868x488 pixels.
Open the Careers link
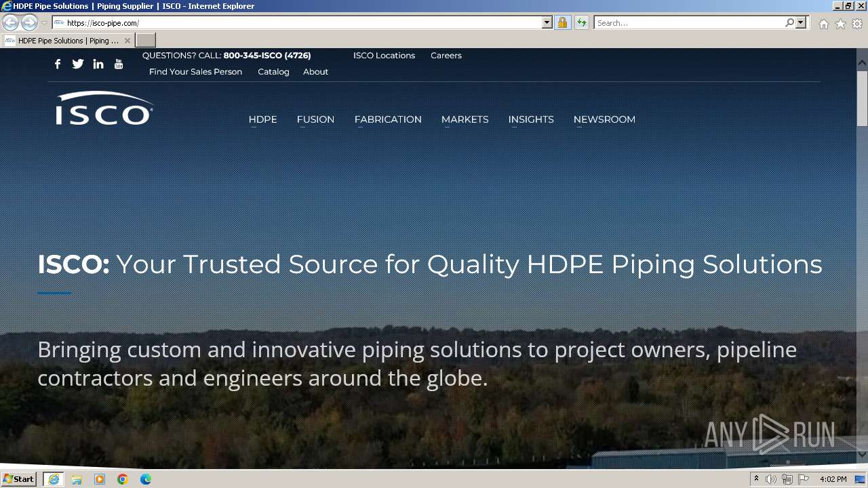tap(446, 56)
